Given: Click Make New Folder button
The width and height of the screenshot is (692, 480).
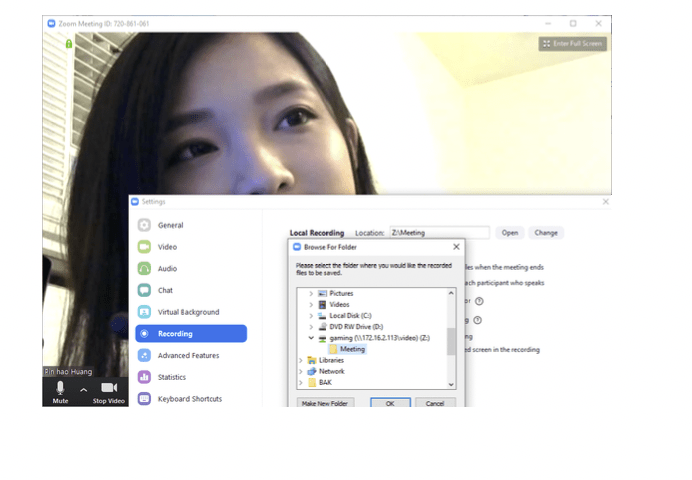Looking at the screenshot, I should pyautogui.click(x=325, y=403).
